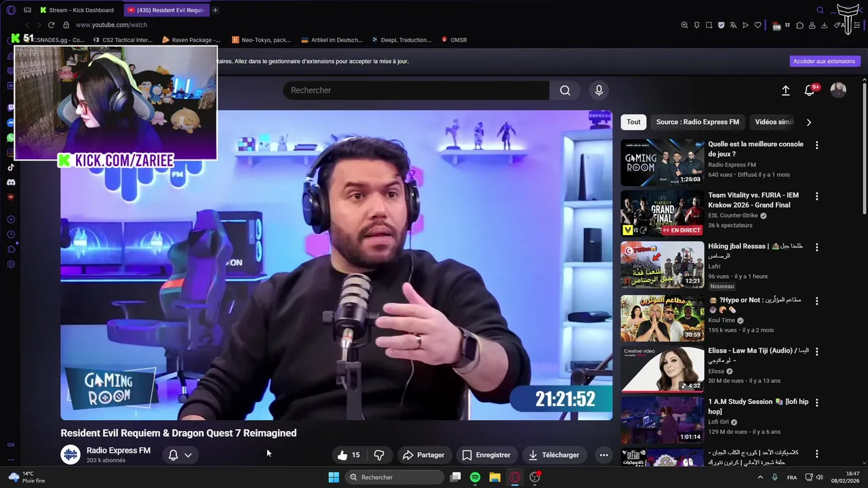The width and height of the screenshot is (868, 488).
Task: Open CS2 Tactical Inter... bookmark
Action: pyautogui.click(x=123, y=40)
